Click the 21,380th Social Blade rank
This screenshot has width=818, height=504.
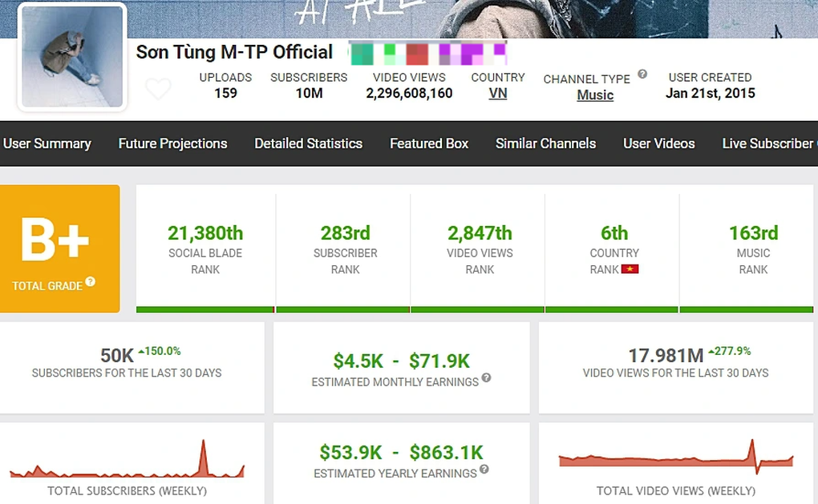(205, 233)
